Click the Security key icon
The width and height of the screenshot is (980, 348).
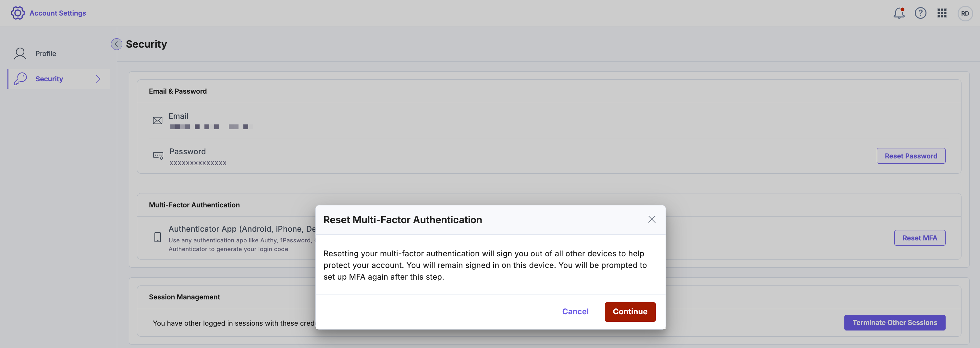tap(20, 79)
